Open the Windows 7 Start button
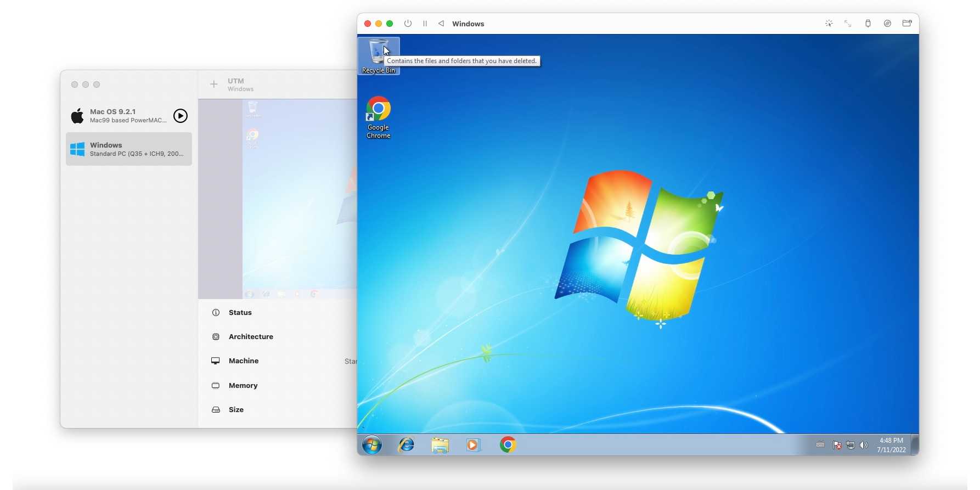 pyautogui.click(x=372, y=444)
